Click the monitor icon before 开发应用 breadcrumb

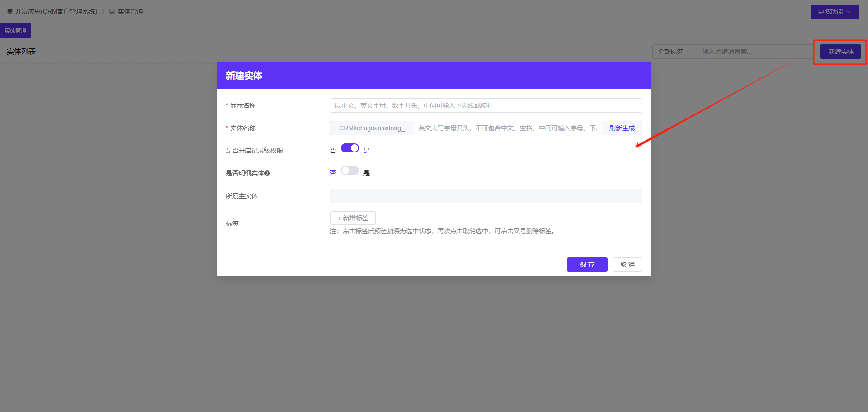(9, 11)
